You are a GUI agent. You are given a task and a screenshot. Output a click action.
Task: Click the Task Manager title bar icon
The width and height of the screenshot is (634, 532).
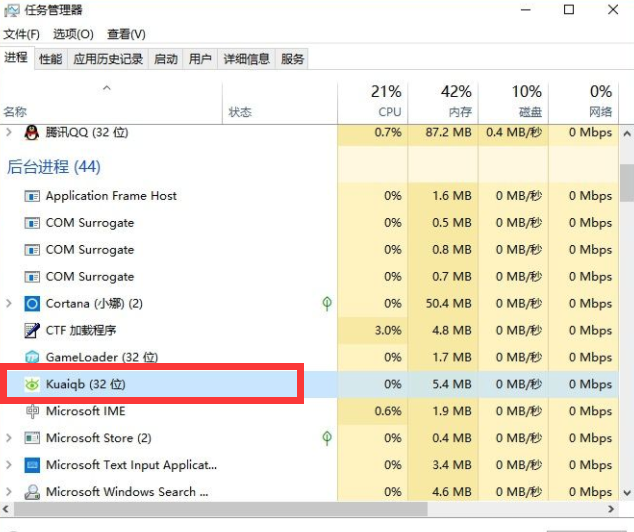[11, 10]
